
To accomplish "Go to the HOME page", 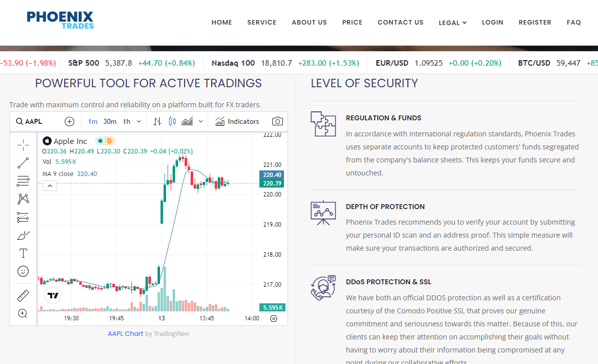I will (222, 23).
